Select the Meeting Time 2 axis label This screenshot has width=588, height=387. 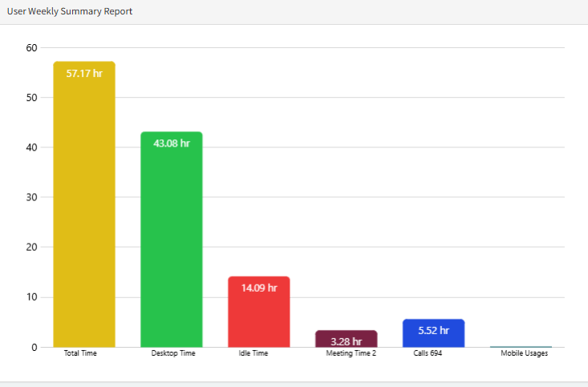click(351, 353)
